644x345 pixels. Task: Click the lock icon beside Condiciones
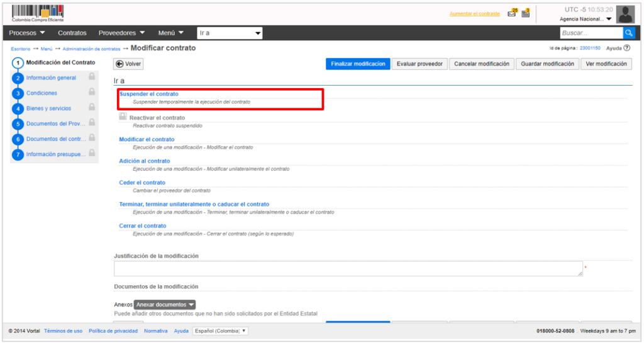92,92
